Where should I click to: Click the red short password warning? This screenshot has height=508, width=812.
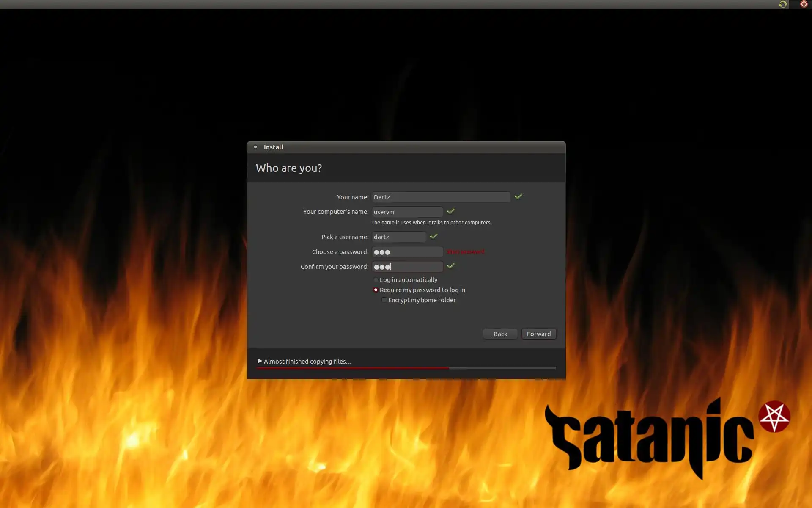click(x=465, y=251)
